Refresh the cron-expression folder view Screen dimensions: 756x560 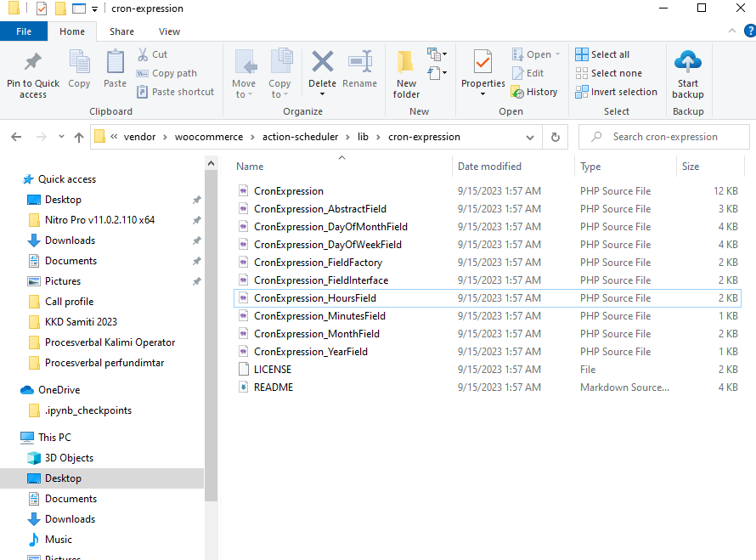[x=555, y=137]
